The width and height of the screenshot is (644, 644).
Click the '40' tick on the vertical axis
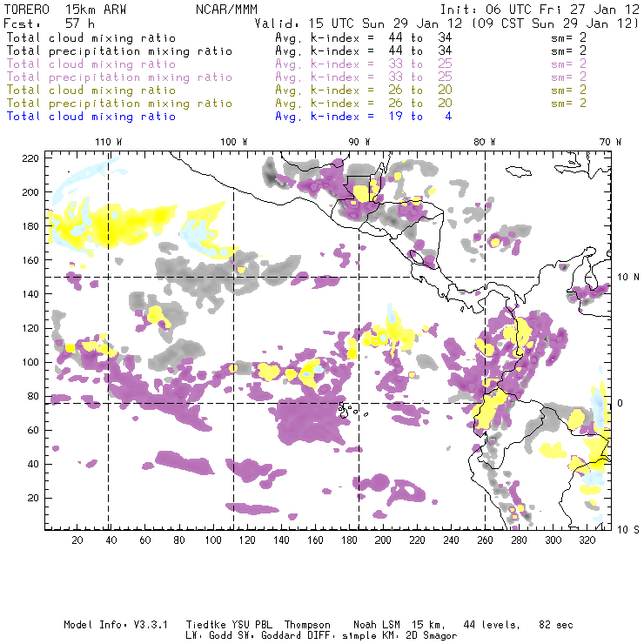(x=33, y=464)
